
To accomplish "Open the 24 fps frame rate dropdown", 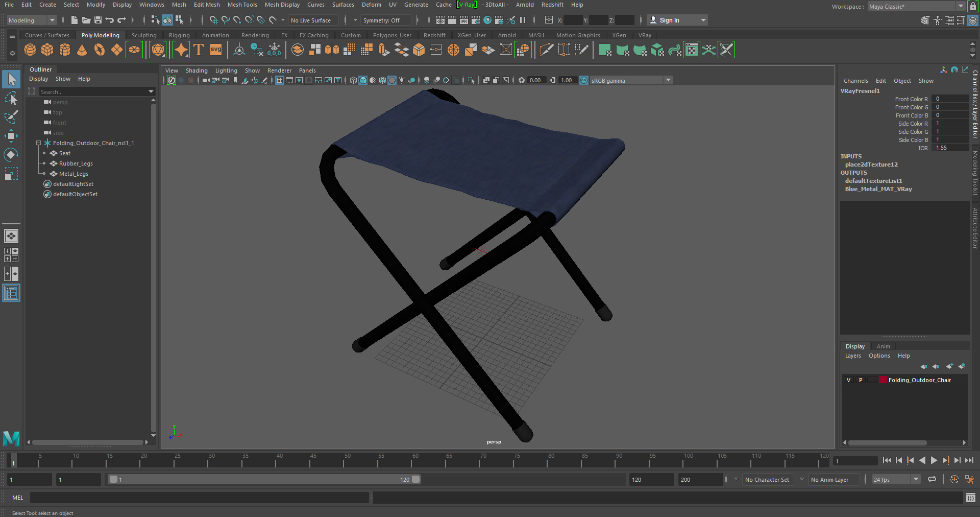I will pos(896,480).
